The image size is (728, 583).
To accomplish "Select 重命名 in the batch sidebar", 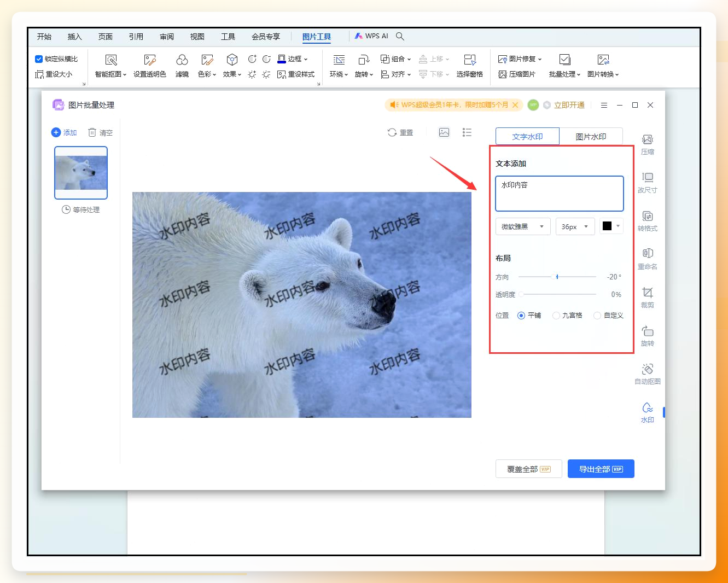I will 648,260.
